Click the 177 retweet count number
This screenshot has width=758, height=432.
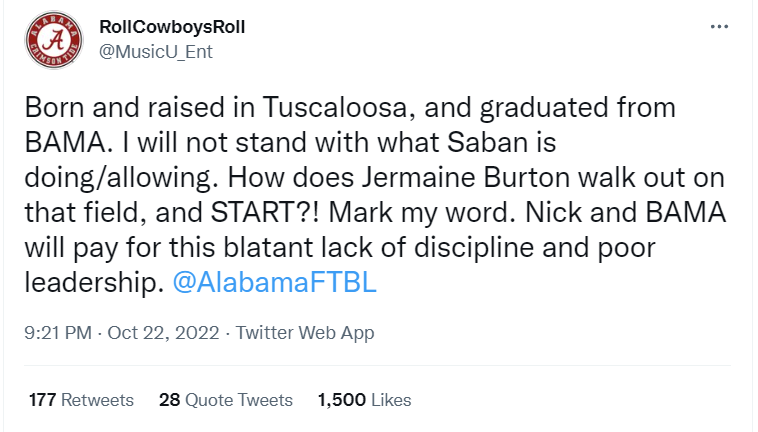[42, 400]
